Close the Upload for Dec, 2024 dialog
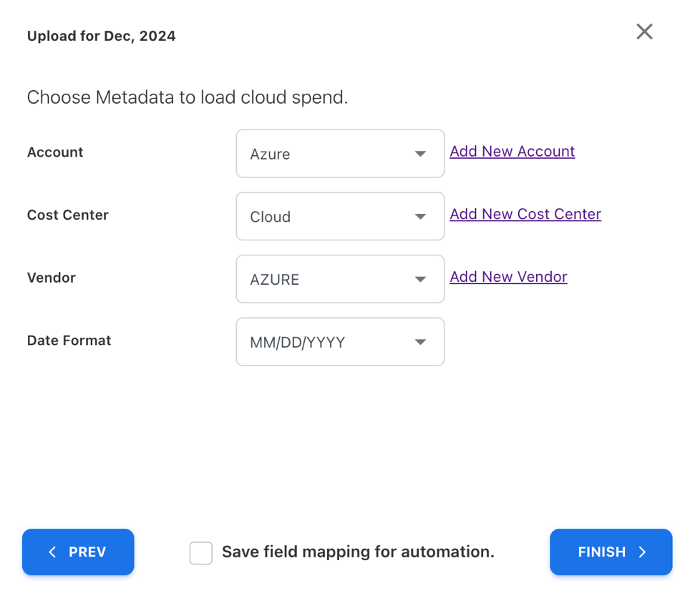The height and width of the screenshot is (616, 690). (644, 31)
